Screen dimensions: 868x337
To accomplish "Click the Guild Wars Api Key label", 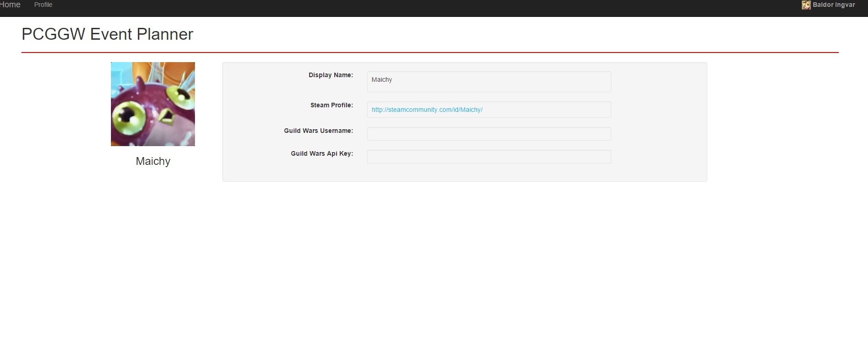I will [x=322, y=153].
